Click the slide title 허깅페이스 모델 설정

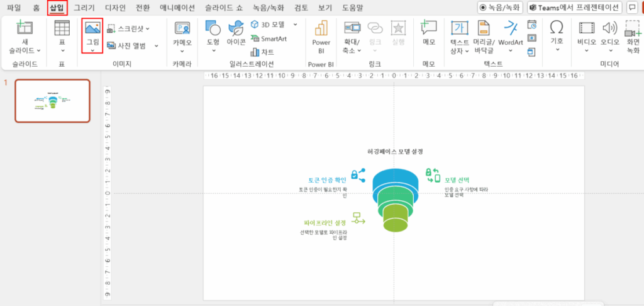coord(395,151)
